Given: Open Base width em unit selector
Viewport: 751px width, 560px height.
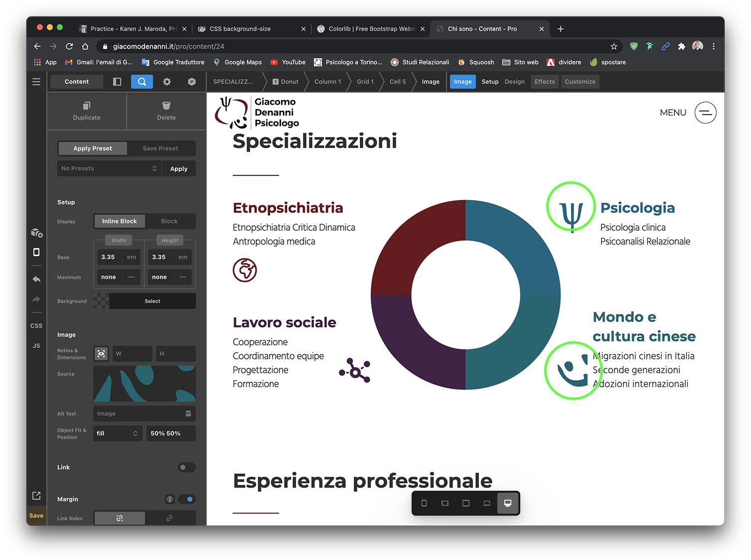Looking at the screenshot, I should click(x=132, y=257).
